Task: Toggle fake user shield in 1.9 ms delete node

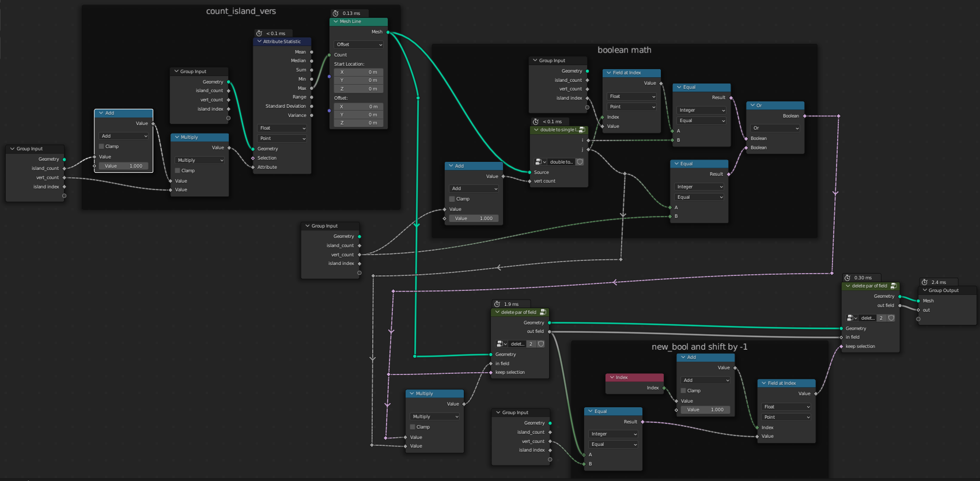Action: point(541,344)
